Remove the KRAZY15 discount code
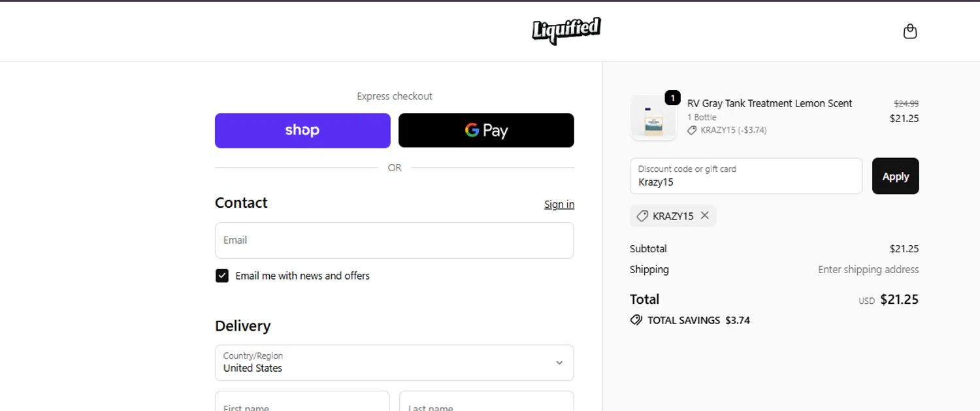The width and height of the screenshot is (980, 411). (x=705, y=216)
